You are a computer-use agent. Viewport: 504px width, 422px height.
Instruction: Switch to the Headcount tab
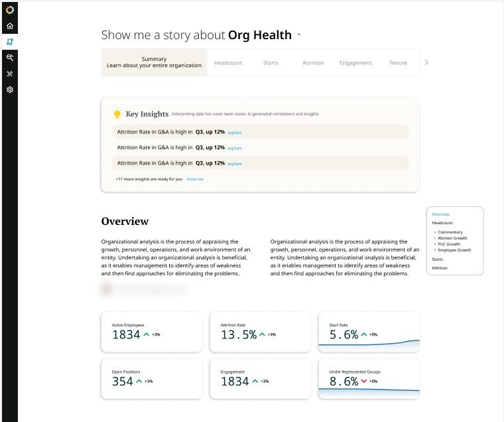[x=228, y=63]
